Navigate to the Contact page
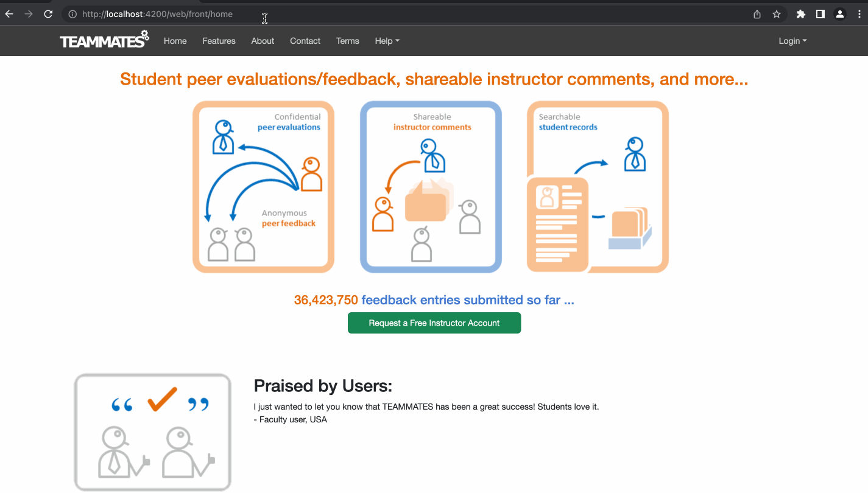 coord(305,41)
